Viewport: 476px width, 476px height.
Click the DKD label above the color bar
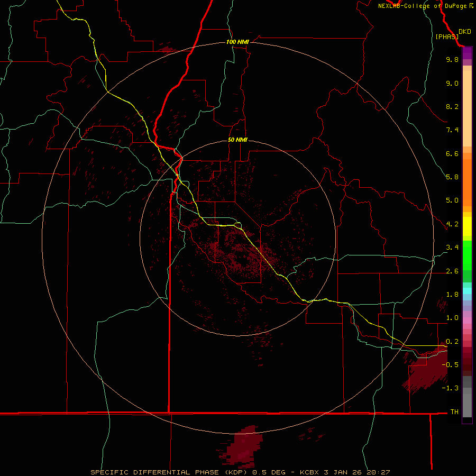pos(465,32)
